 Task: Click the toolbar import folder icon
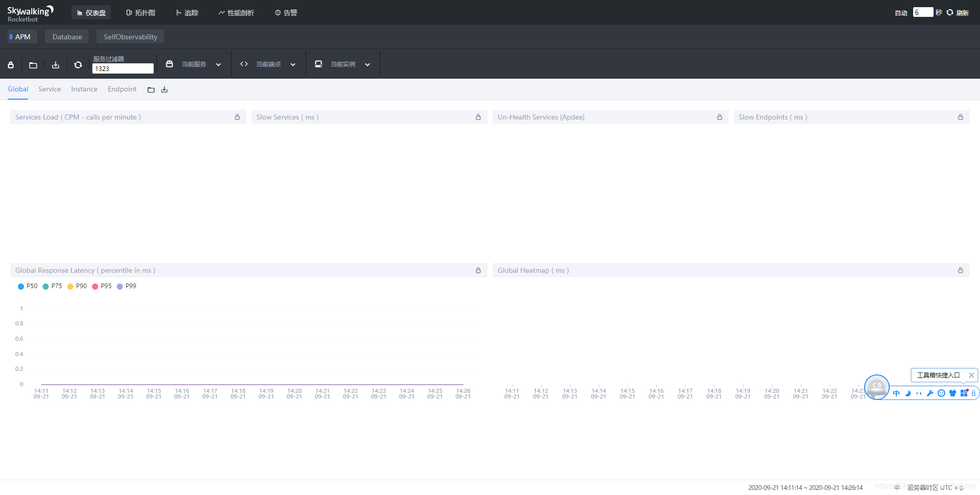(x=33, y=65)
